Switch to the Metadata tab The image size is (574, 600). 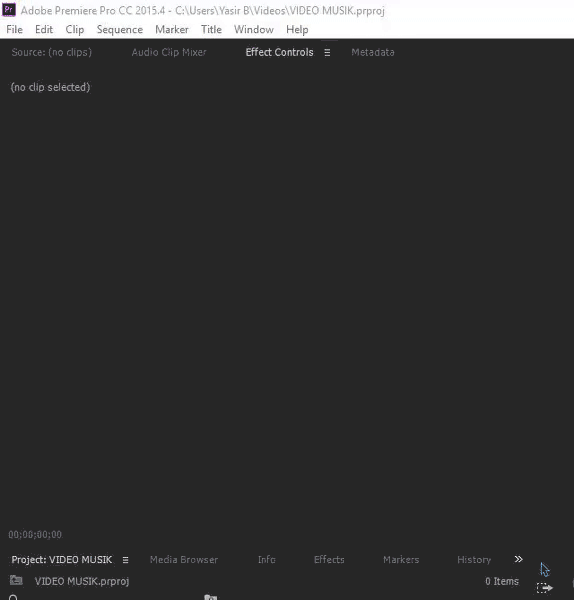[373, 52]
